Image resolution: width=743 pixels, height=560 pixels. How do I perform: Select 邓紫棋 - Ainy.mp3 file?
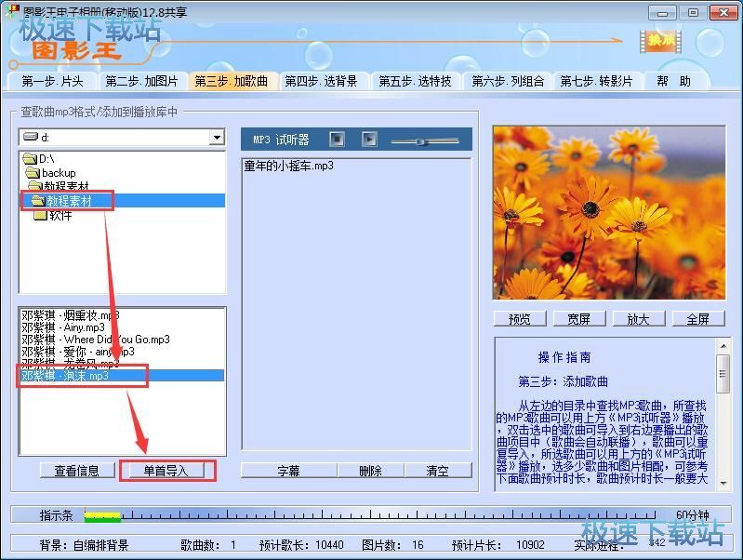(63, 327)
